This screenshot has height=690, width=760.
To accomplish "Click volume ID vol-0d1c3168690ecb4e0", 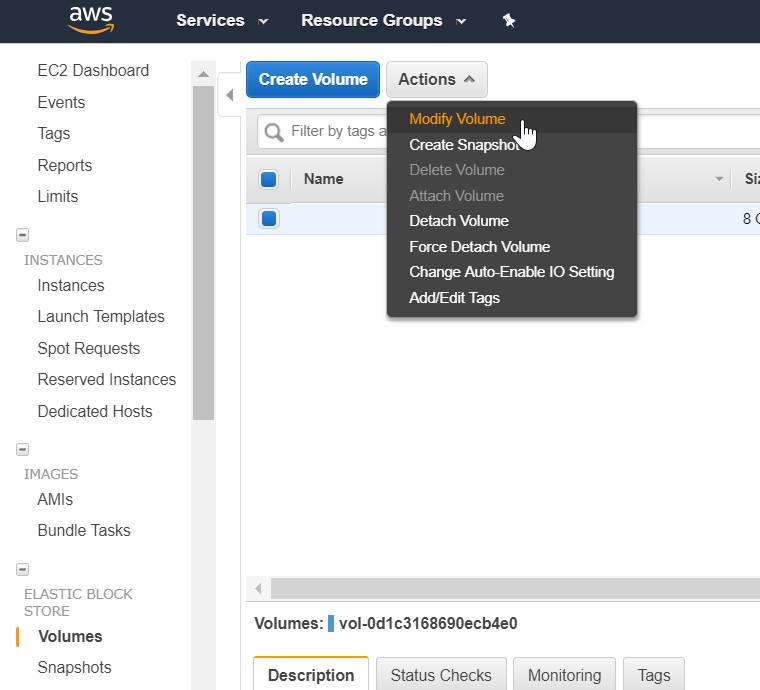I will (428, 624).
